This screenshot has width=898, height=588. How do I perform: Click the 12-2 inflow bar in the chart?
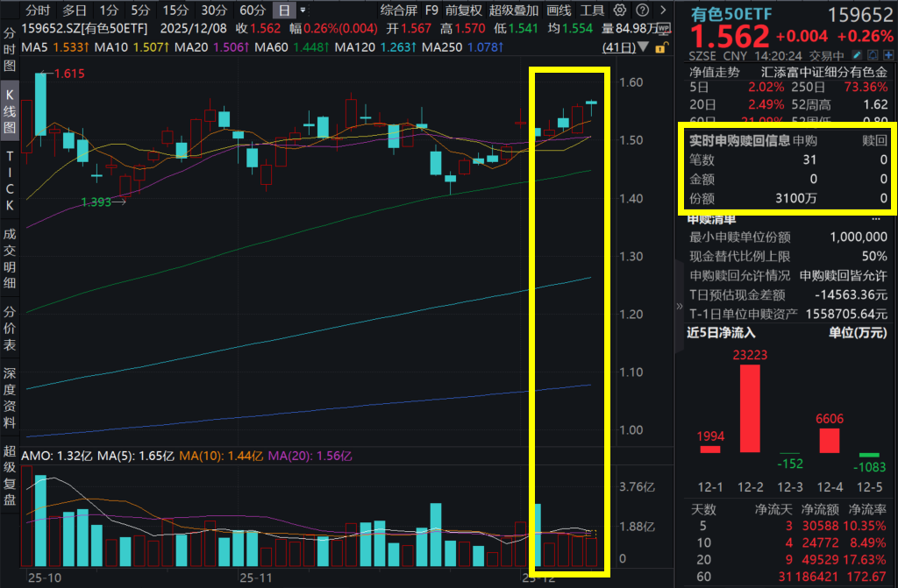pyautogui.click(x=752, y=407)
